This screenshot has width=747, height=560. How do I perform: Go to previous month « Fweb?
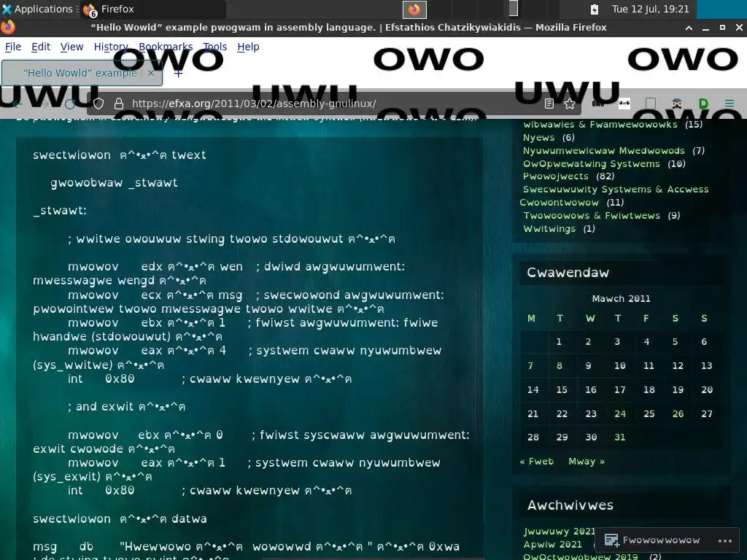[536, 462]
